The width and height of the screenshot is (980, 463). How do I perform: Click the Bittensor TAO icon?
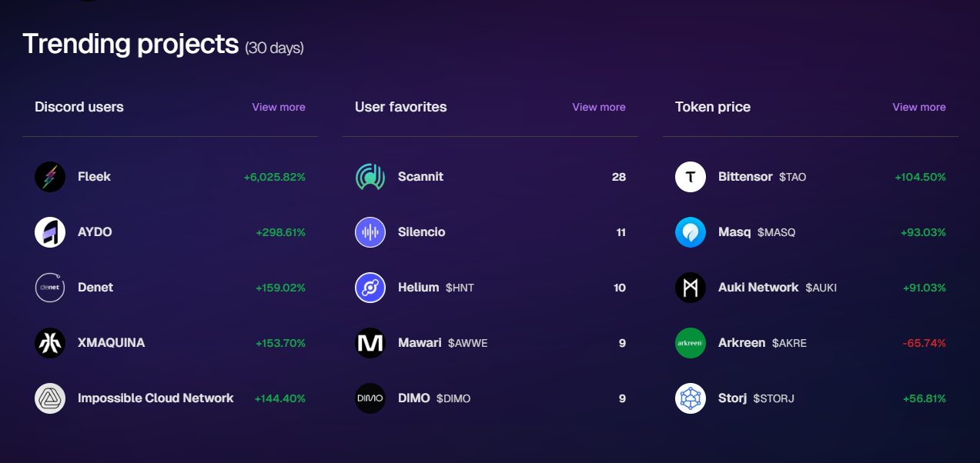coord(691,177)
